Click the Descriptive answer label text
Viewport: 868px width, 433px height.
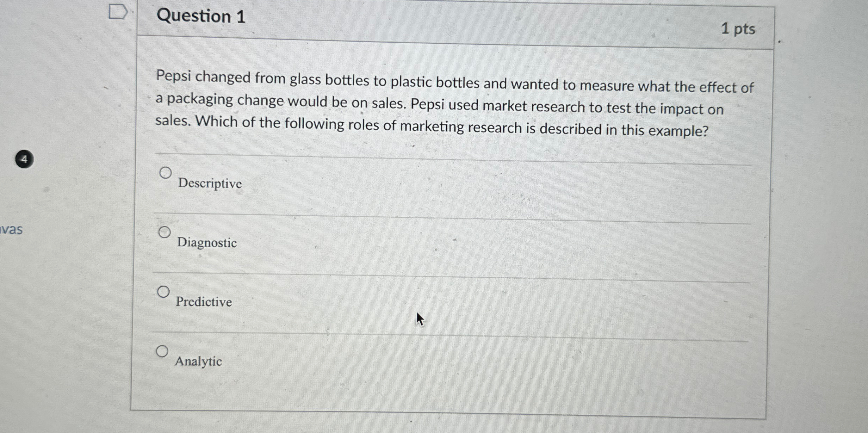(210, 184)
